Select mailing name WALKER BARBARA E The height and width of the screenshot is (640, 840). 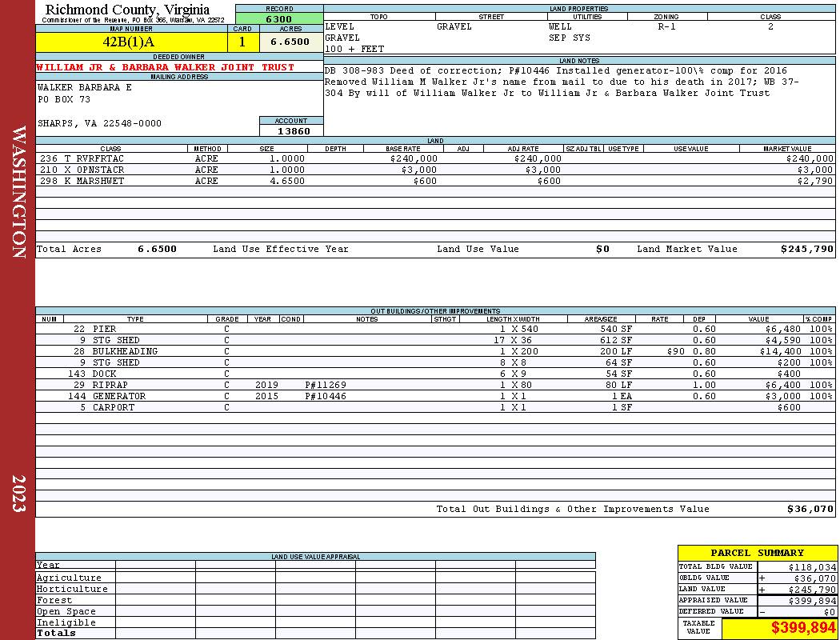click(x=85, y=88)
